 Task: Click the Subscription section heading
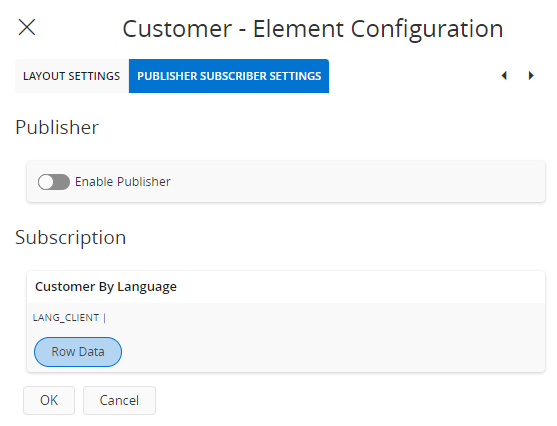pyautogui.click(x=71, y=237)
